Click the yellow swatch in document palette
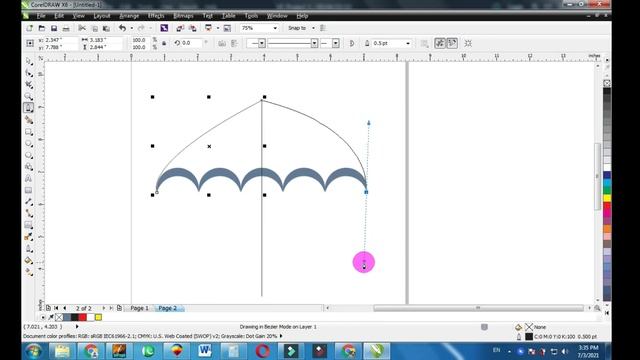The height and width of the screenshot is (360, 640). pos(98,317)
